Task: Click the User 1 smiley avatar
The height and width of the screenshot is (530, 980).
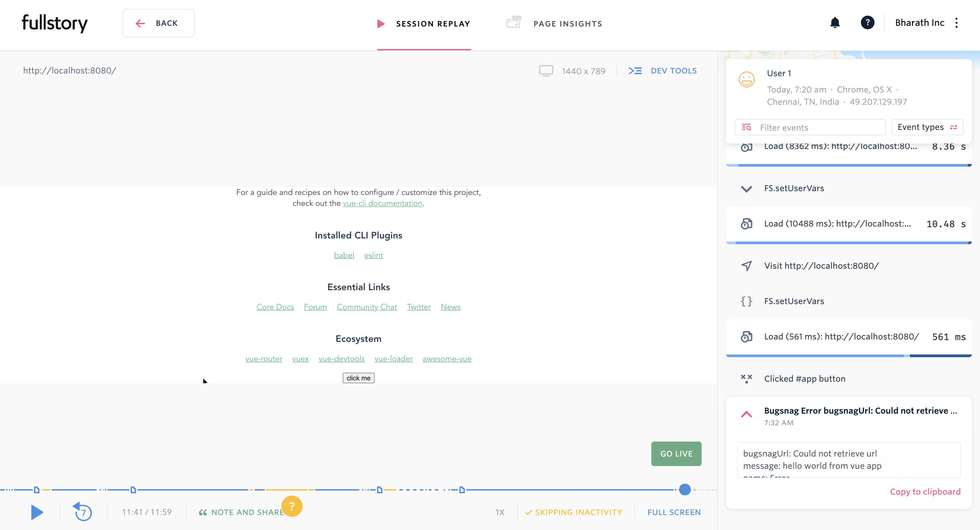Action: (x=747, y=80)
